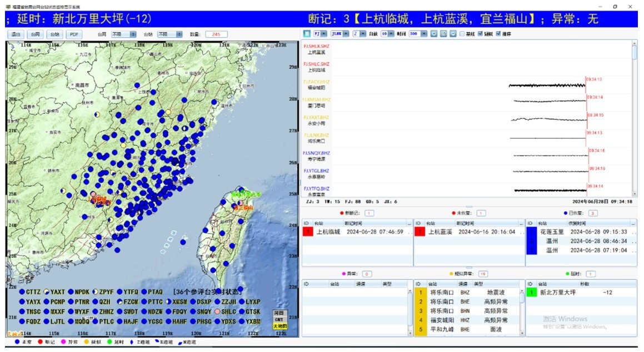Click the 退出 button
The width and height of the screenshot is (644, 352).
[15, 34]
